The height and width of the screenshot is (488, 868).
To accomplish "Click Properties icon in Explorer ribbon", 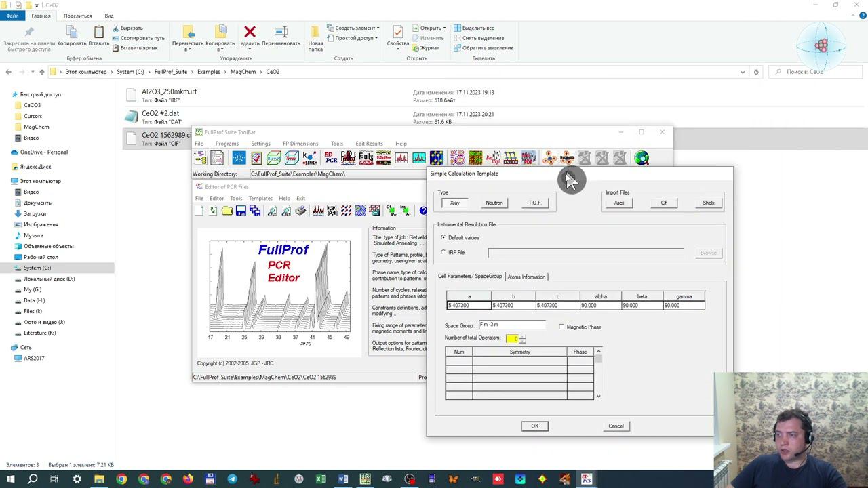I will click(x=398, y=36).
